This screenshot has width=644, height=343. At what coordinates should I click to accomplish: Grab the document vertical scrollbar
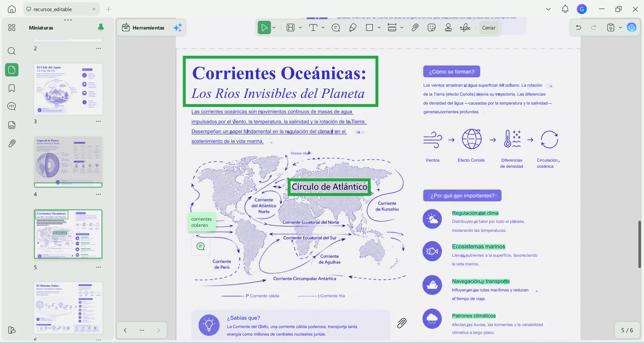(x=640, y=244)
